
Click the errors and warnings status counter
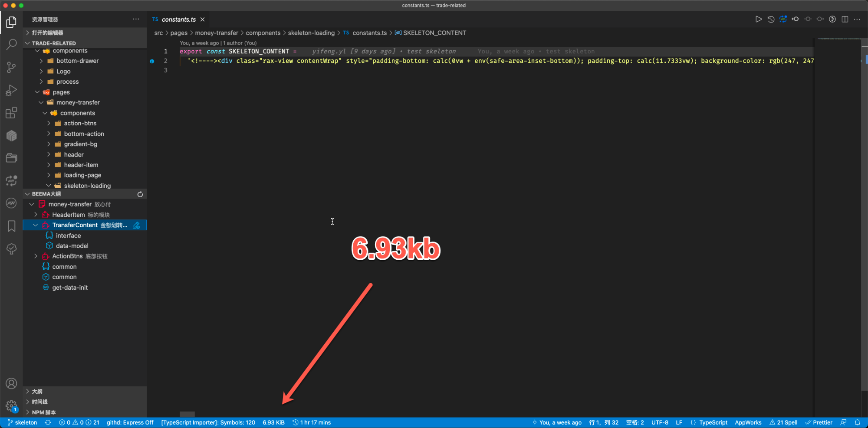pyautogui.click(x=79, y=422)
